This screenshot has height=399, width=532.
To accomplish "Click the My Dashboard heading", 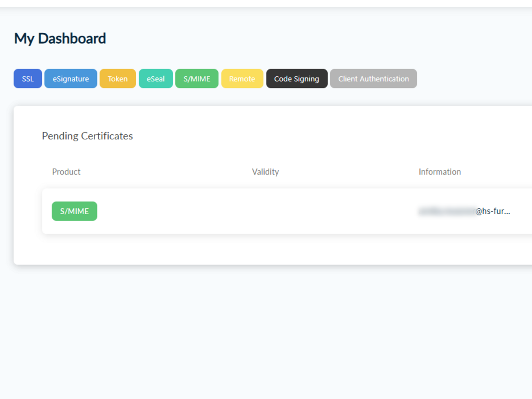I will click(60, 38).
